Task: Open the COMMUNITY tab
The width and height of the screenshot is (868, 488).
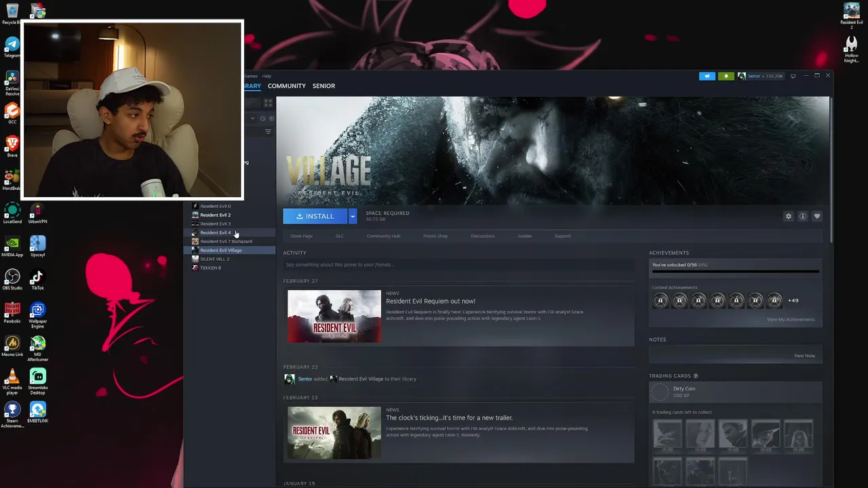Action: [x=287, y=86]
